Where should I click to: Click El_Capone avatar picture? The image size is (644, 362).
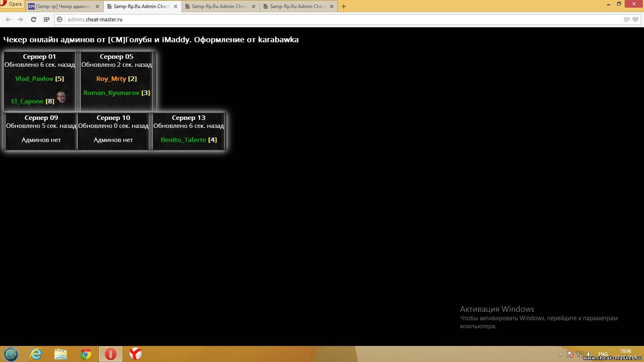click(x=61, y=97)
